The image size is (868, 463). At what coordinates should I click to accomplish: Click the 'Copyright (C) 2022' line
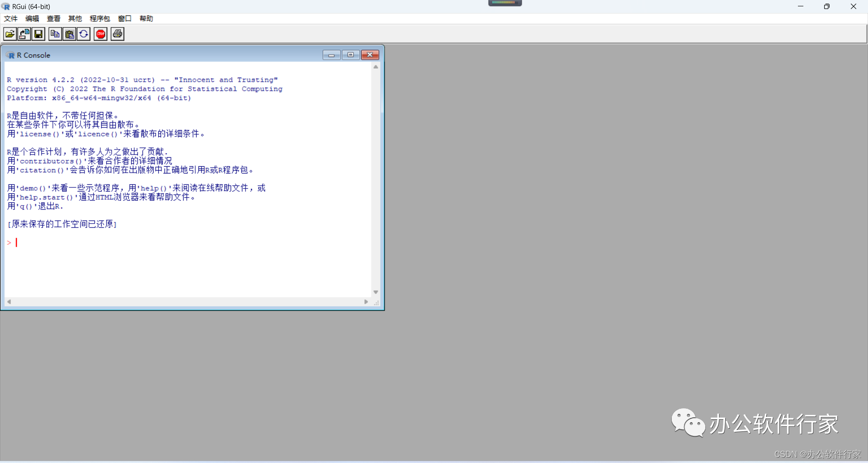145,89
